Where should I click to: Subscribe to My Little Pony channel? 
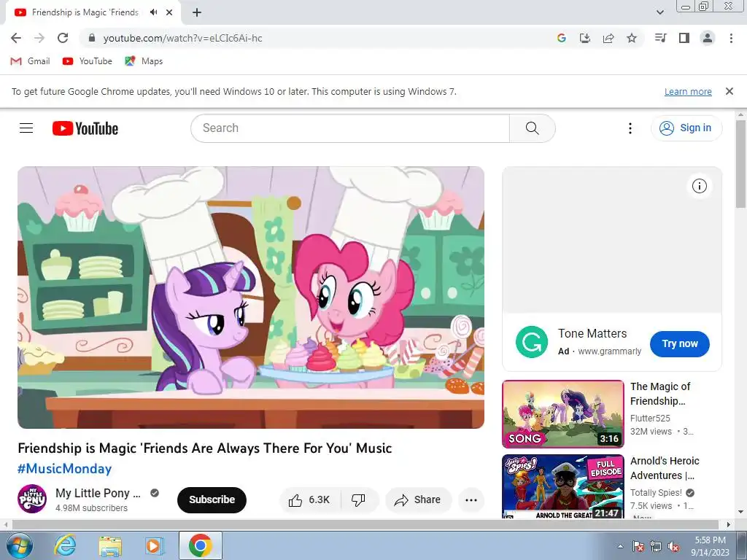click(x=212, y=500)
